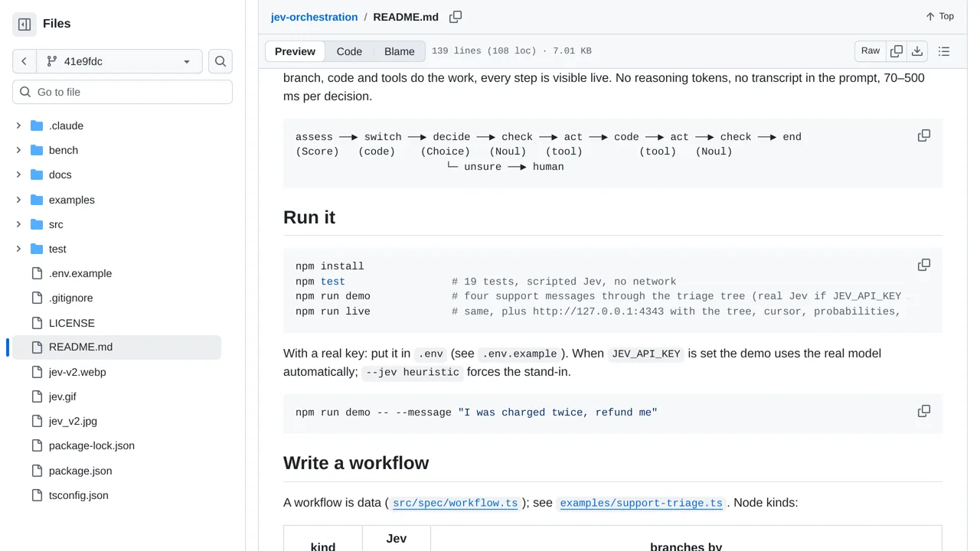980x551 pixels.
Task: Open package.json file
Action: (80, 471)
